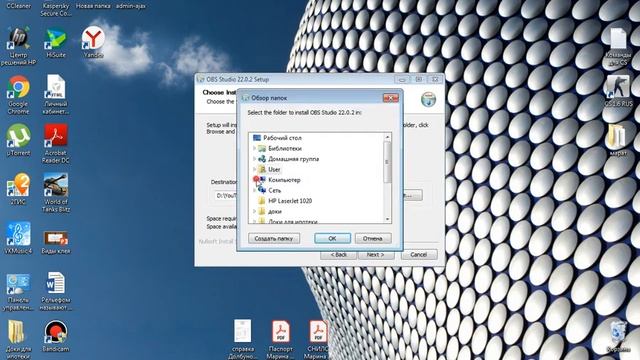640x360 pixels.
Task: Open the µTorrent desktop icon
Action: (x=18, y=136)
